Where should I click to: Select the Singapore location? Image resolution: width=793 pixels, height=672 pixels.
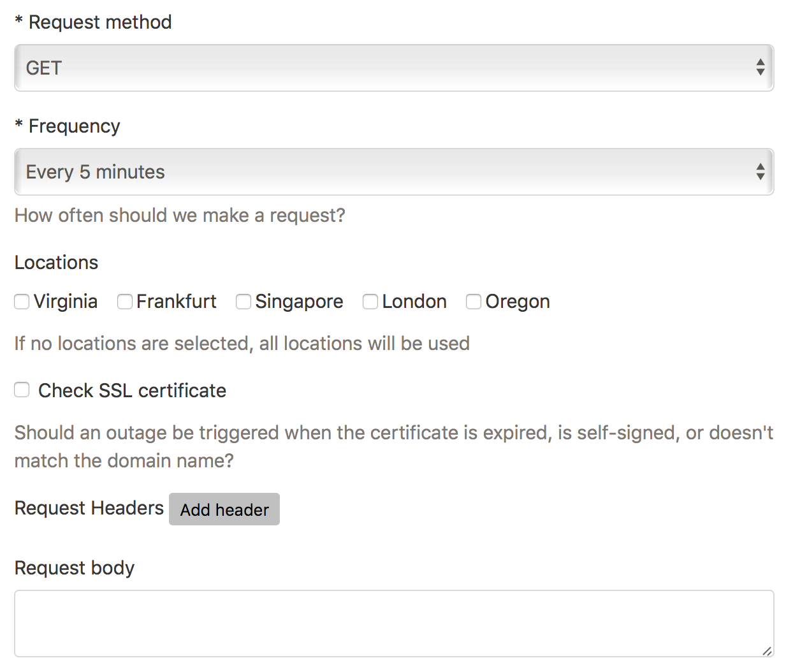[243, 302]
